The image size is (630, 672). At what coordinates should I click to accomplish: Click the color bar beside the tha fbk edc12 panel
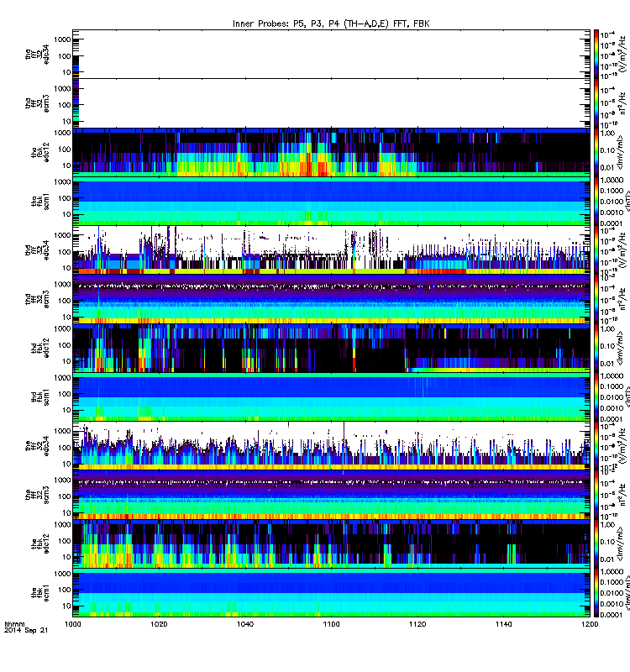tap(596, 152)
